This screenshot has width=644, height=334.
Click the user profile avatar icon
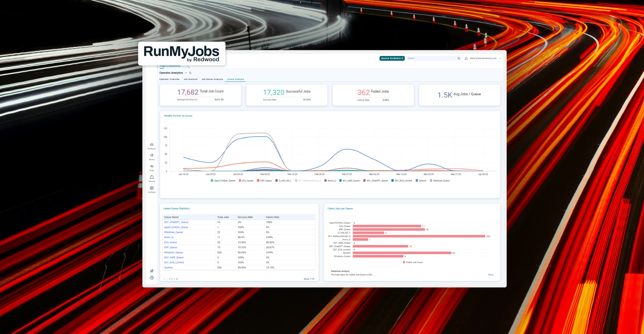(x=466, y=58)
